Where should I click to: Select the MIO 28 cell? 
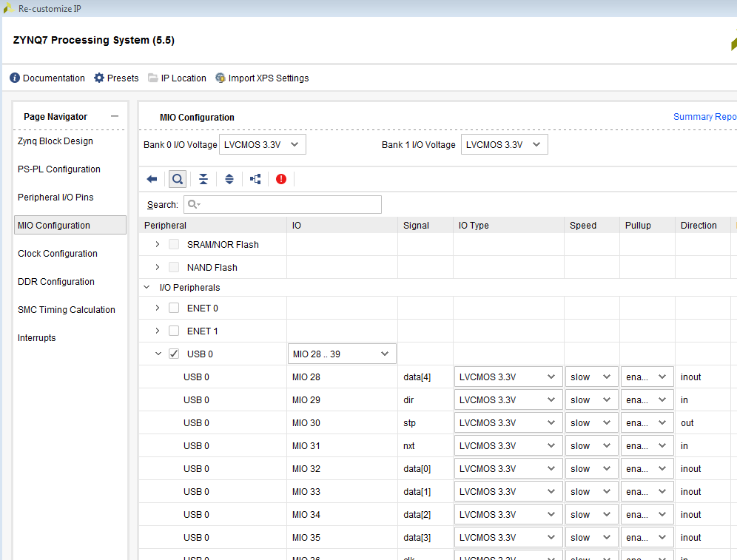342,377
